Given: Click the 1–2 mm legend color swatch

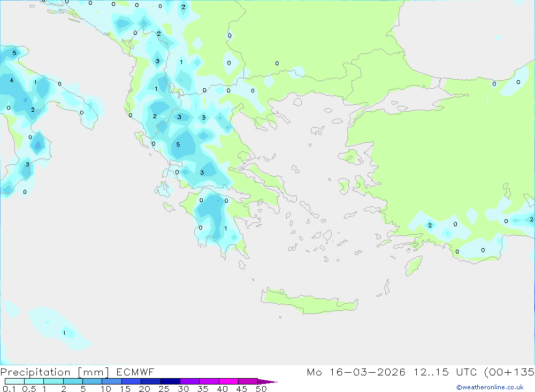Looking at the screenshot, I should (53, 381).
